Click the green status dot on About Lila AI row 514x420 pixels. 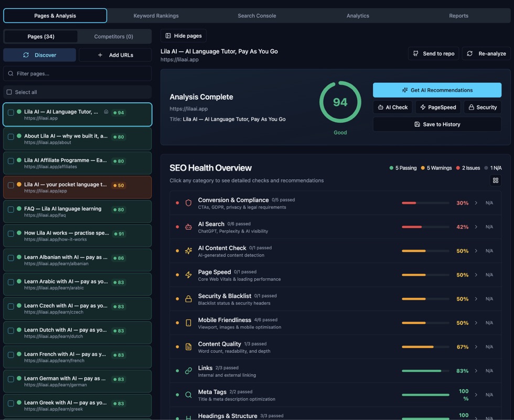tap(19, 136)
